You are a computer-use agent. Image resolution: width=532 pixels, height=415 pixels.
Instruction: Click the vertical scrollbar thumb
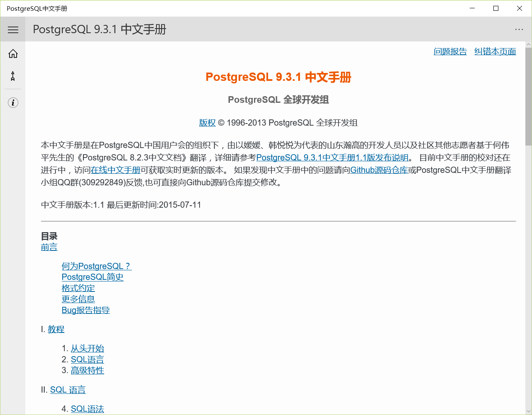pos(528,97)
